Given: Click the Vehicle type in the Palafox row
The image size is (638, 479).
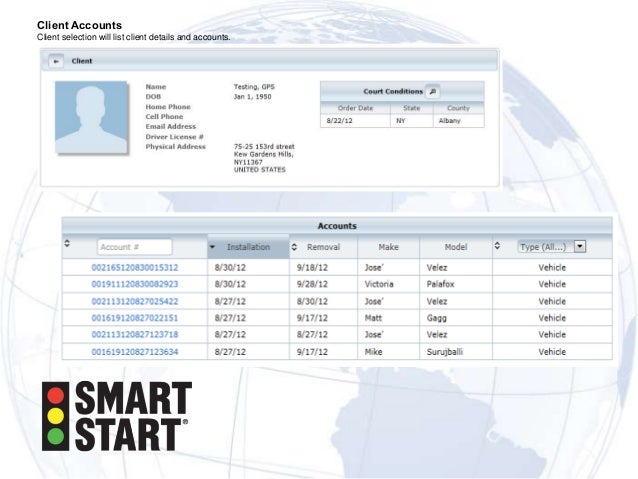Looking at the screenshot, I should [x=552, y=284].
